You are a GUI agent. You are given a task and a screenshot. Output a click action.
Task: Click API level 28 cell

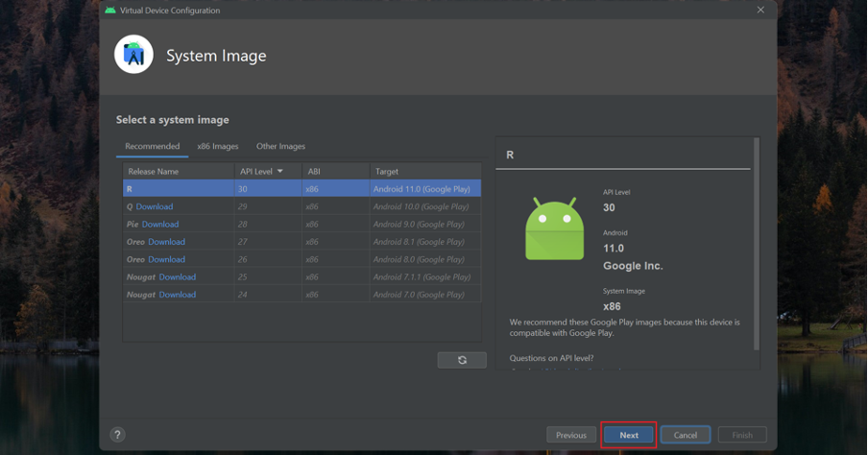coord(268,225)
